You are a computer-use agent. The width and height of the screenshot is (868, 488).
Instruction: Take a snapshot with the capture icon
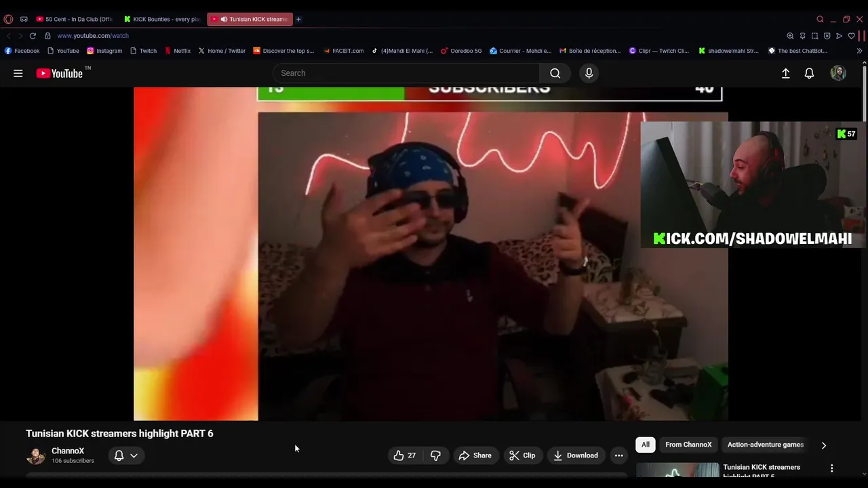coord(814,36)
